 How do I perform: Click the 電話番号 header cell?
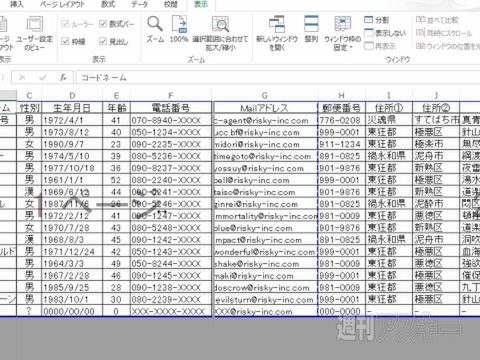point(171,108)
